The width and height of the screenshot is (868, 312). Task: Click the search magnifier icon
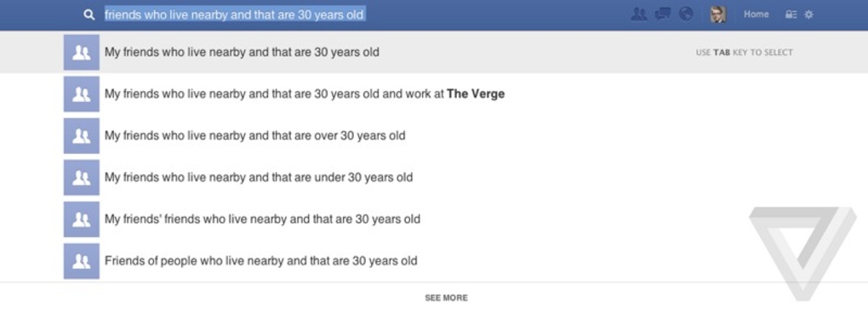[x=89, y=15]
